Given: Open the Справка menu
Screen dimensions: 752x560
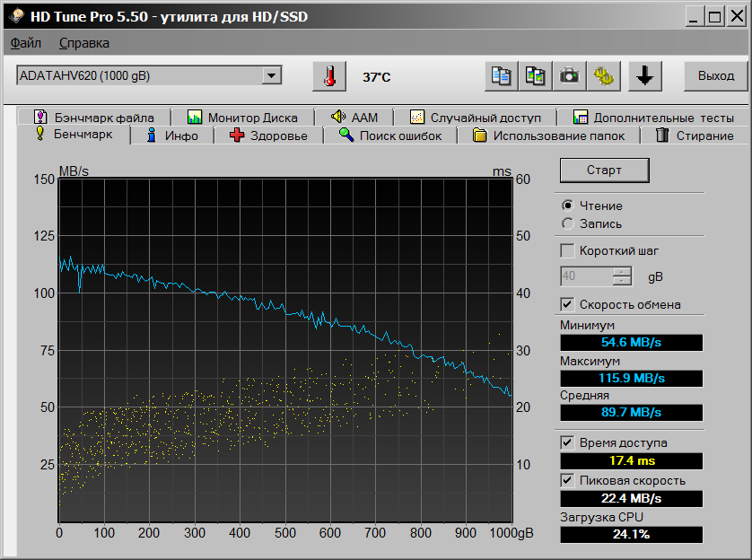Looking at the screenshot, I should [84, 42].
